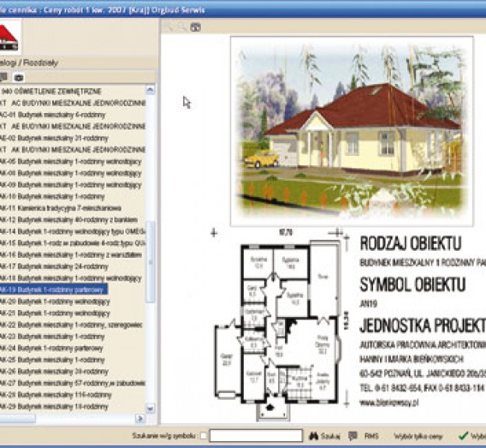Image resolution: width=486 pixels, height=448 pixels.
Task: Click the horizontal scroll right arrow under list
Action: click(x=139, y=419)
